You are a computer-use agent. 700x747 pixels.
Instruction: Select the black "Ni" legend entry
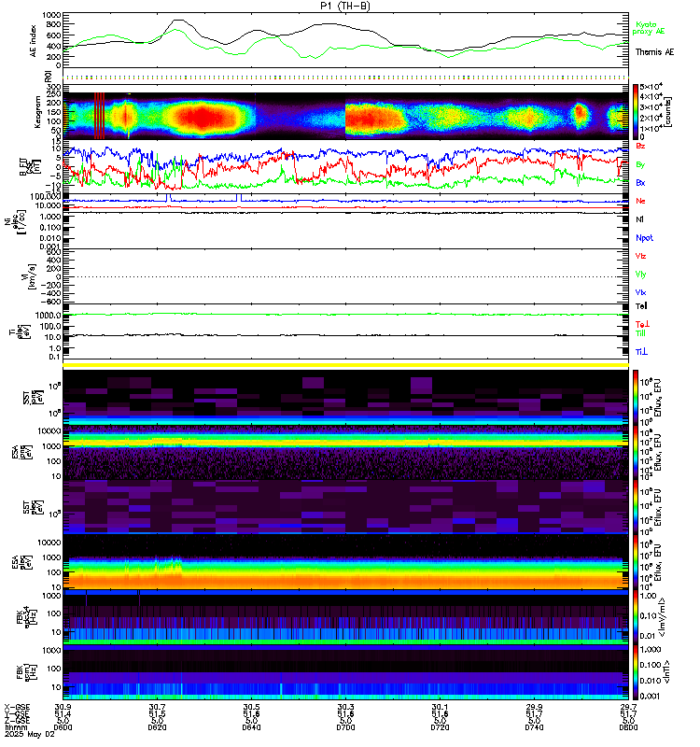[x=639, y=219]
